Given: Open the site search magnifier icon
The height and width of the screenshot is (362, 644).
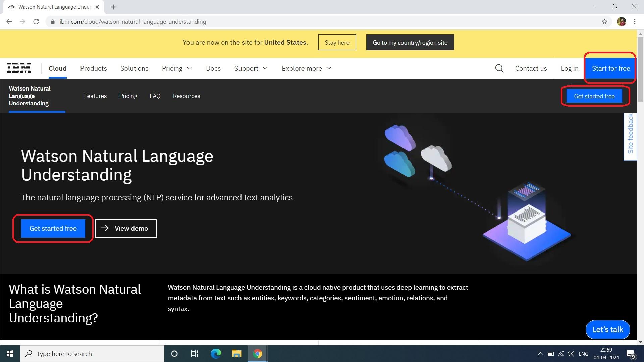Looking at the screenshot, I should click(499, 68).
